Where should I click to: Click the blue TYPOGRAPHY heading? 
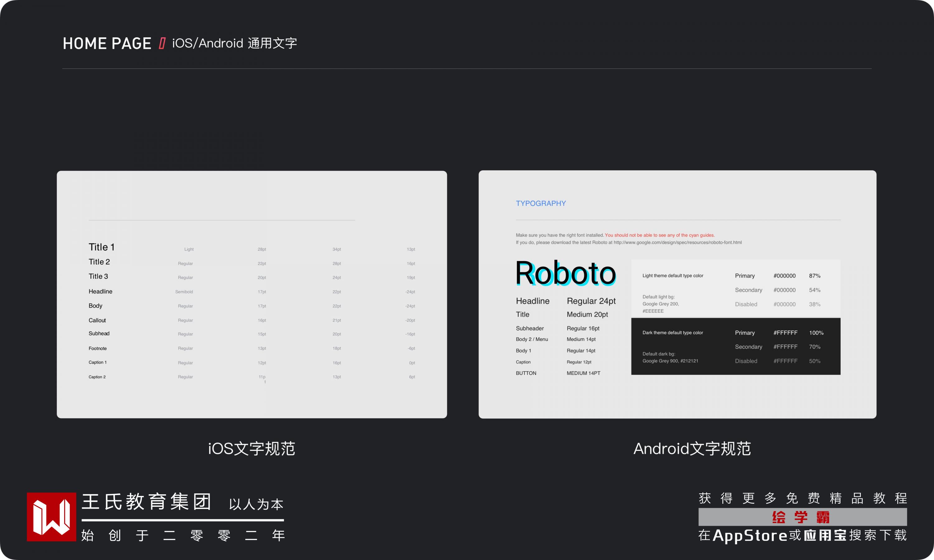[x=540, y=203]
